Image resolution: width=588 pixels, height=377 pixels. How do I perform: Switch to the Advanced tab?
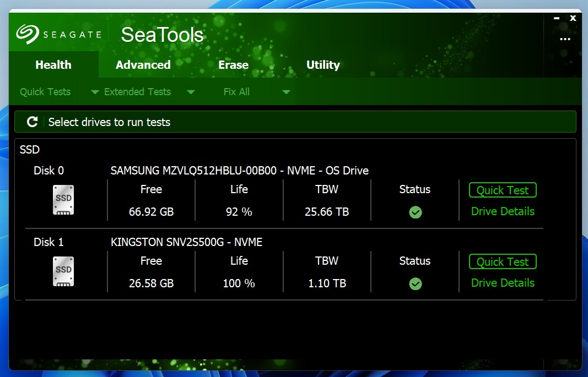click(x=143, y=65)
